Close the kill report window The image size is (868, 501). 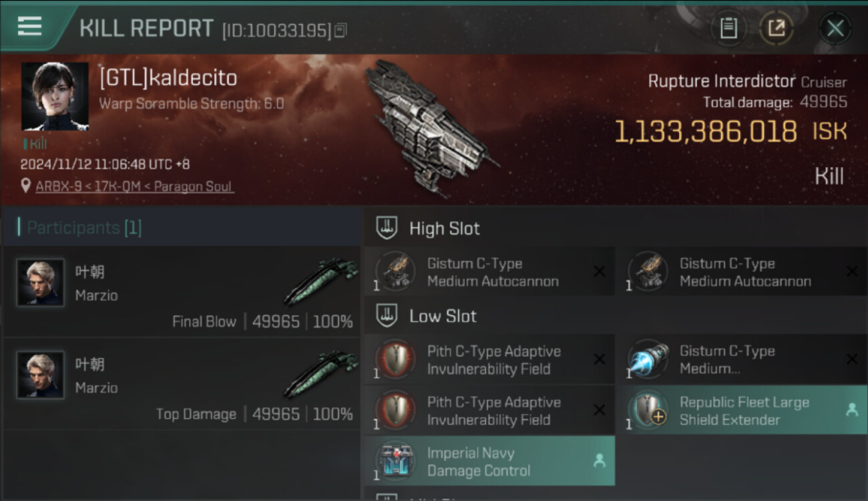835,29
